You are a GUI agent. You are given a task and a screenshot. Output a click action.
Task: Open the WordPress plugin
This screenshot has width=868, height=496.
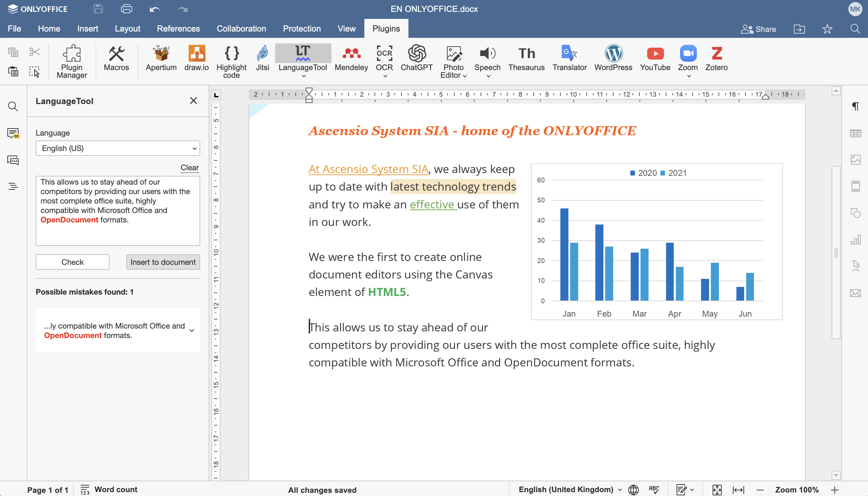point(613,59)
